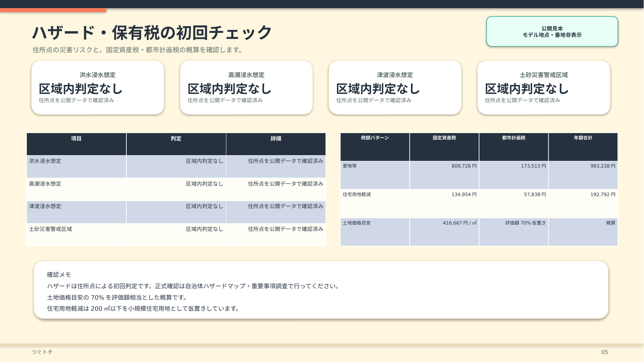
Task: Click the 416,667 円 / ㎡ cell
Action: coord(444,232)
